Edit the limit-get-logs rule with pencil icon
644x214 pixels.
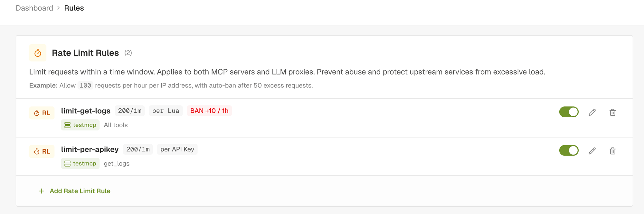[x=592, y=112]
